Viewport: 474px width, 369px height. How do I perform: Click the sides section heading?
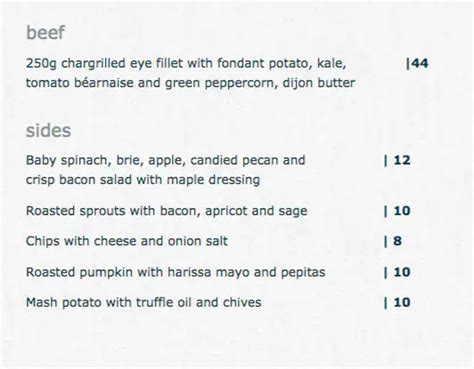pyautogui.click(x=48, y=130)
